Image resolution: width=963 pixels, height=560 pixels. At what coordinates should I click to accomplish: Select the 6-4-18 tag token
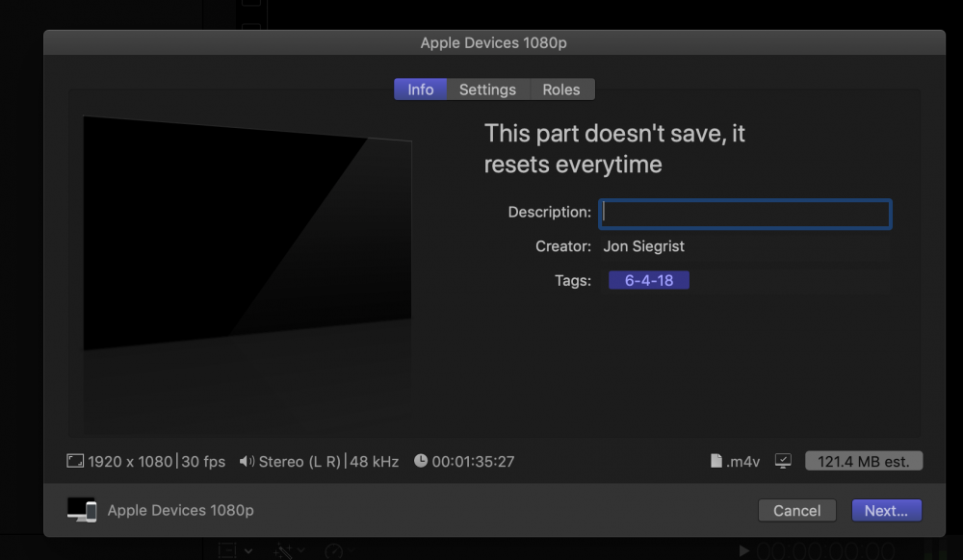coord(648,280)
